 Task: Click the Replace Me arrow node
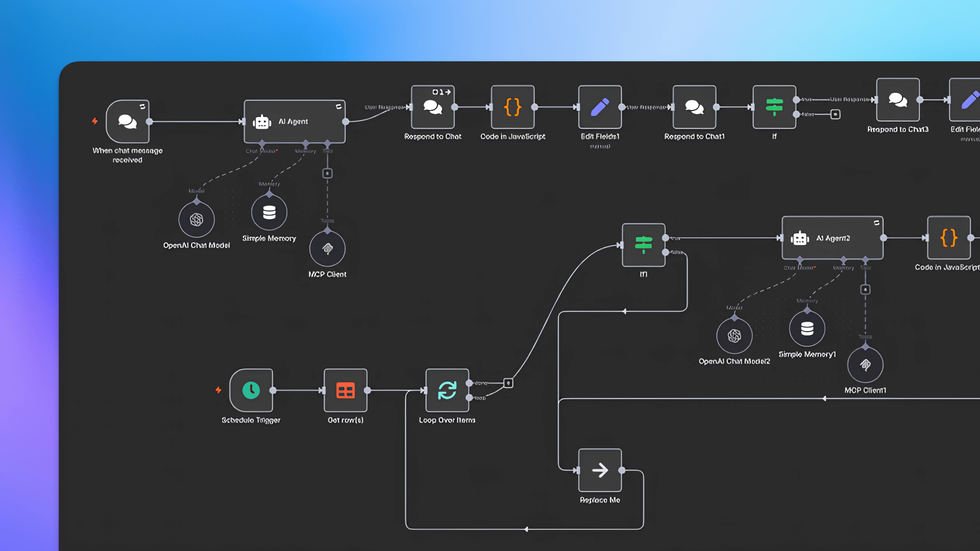[x=600, y=470]
